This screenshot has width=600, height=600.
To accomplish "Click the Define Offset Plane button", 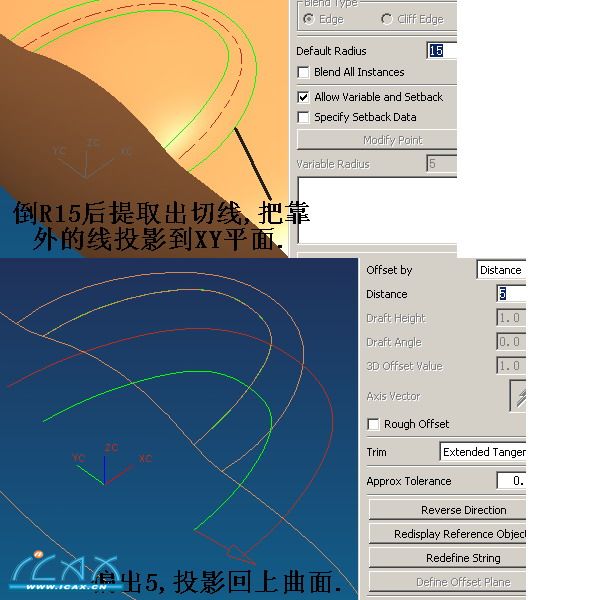I will coord(447,582).
